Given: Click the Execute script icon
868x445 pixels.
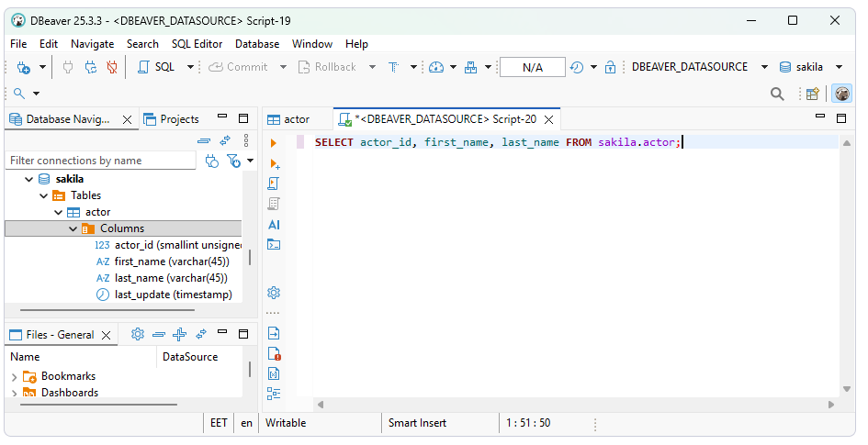Looking at the screenshot, I should pos(274,184).
